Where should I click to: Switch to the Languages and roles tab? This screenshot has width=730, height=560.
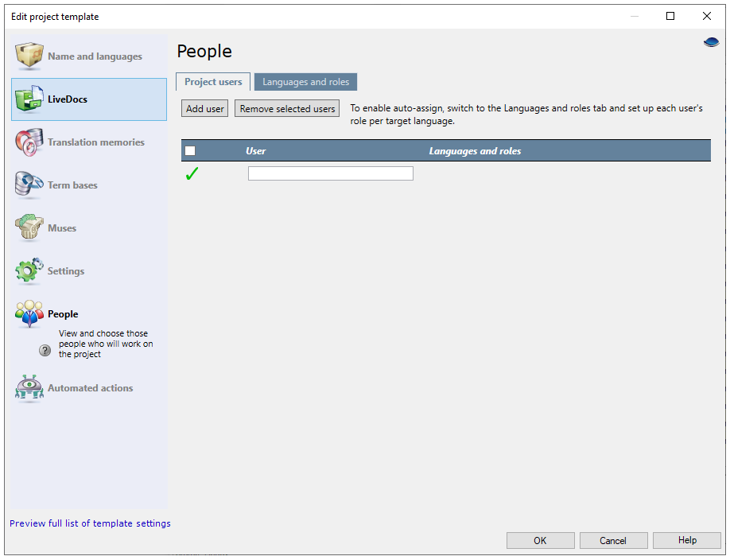pos(305,81)
